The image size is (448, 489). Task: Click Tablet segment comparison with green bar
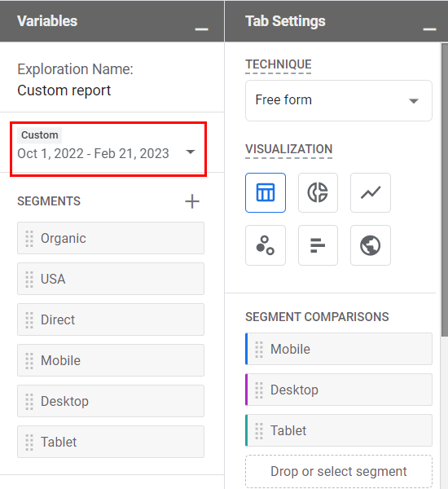click(339, 430)
